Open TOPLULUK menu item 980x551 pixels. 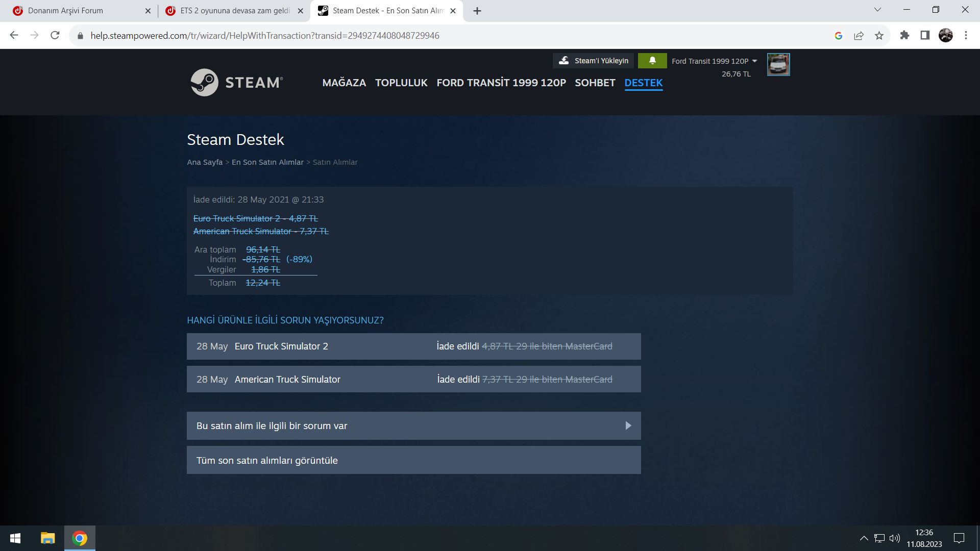401,83
